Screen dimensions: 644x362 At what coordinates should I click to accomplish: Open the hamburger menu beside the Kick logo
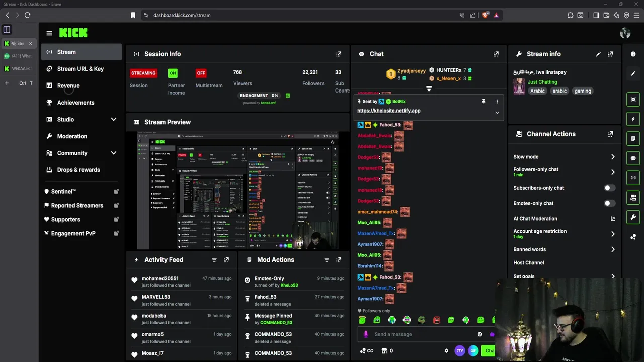click(49, 33)
